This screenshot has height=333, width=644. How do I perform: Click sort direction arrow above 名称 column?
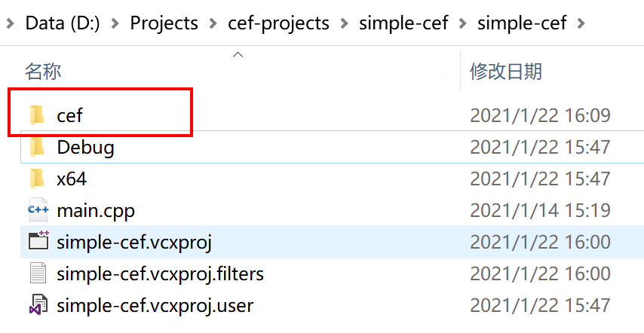238,54
